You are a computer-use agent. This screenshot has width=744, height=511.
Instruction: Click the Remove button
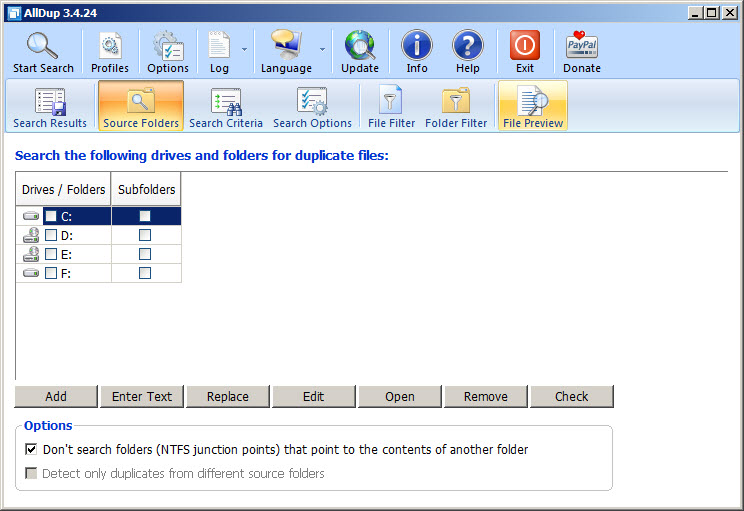pyautogui.click(x=485, y=397)
